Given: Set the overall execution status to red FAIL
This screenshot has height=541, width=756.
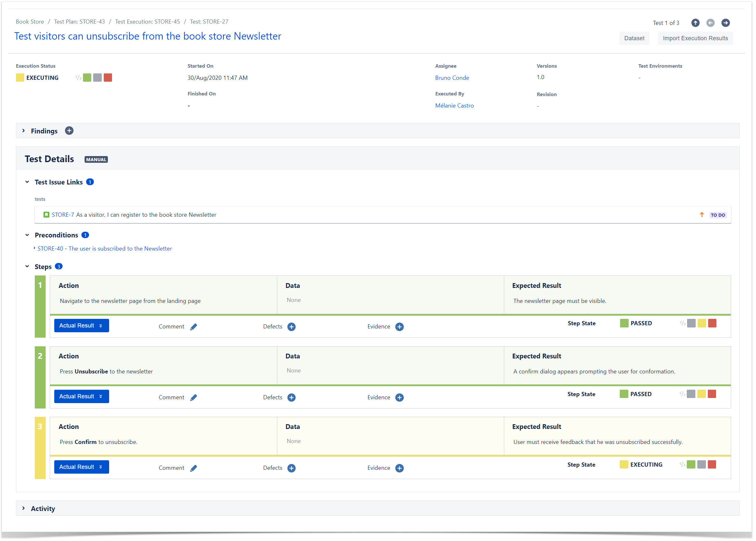Looking at the screenshot, I should point(108,78).
